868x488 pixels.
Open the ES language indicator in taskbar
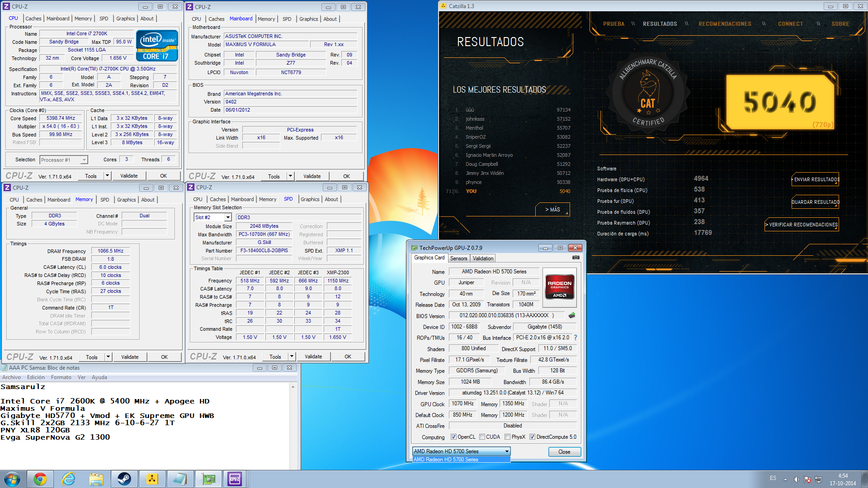pos(773,478)
